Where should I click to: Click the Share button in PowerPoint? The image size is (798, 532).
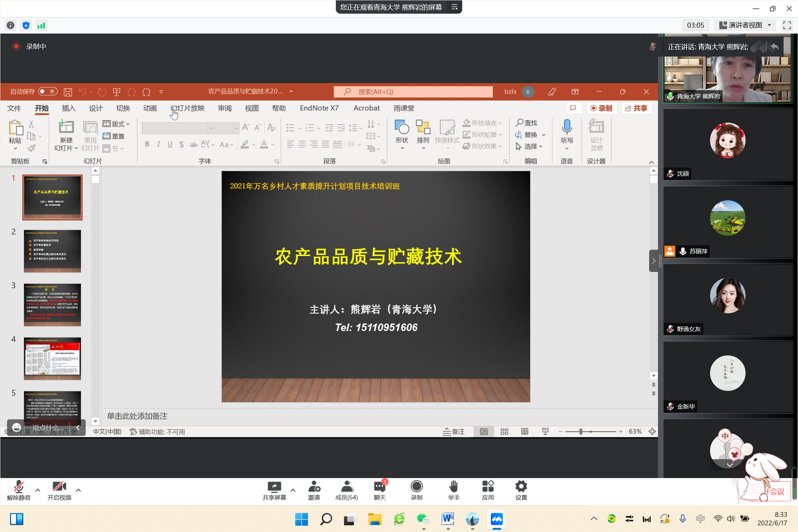coord(636,108)
